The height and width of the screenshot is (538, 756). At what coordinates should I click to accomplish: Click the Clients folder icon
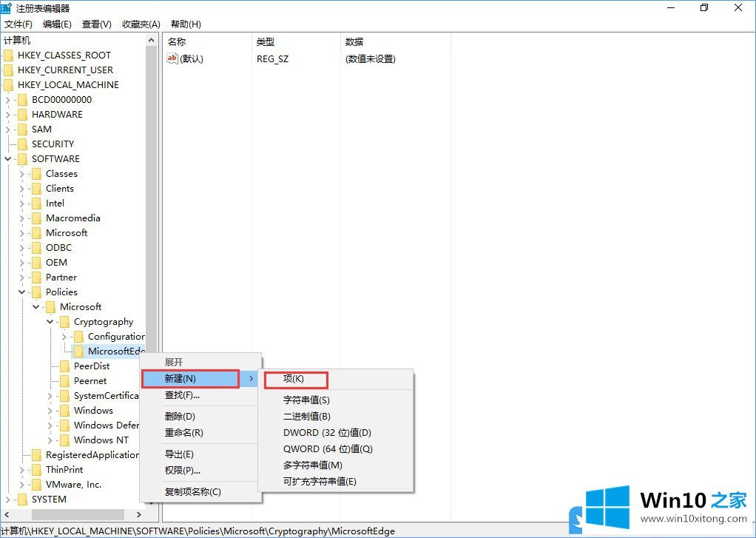(36, 189)
